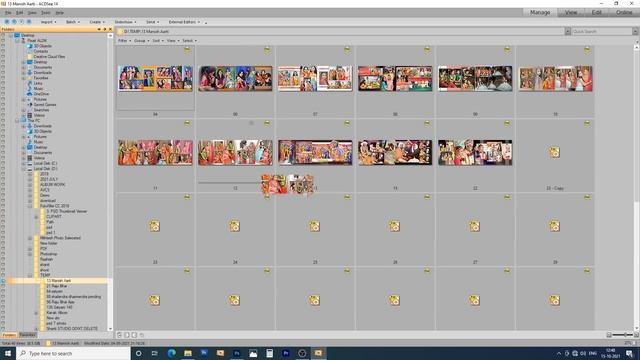Open the Calculator taskbar icon
This screenshot has width=640, height=360.
coord(269,353)
